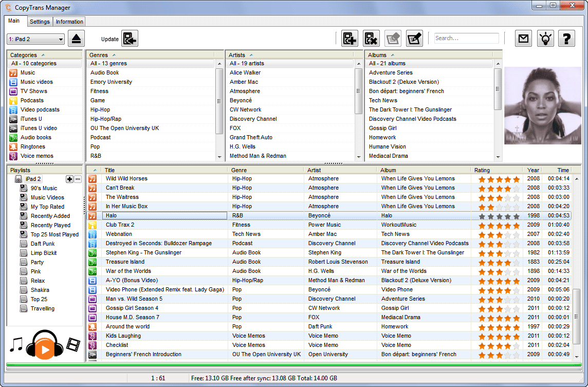Click the add tracks toolbar icon

point(350,38)
